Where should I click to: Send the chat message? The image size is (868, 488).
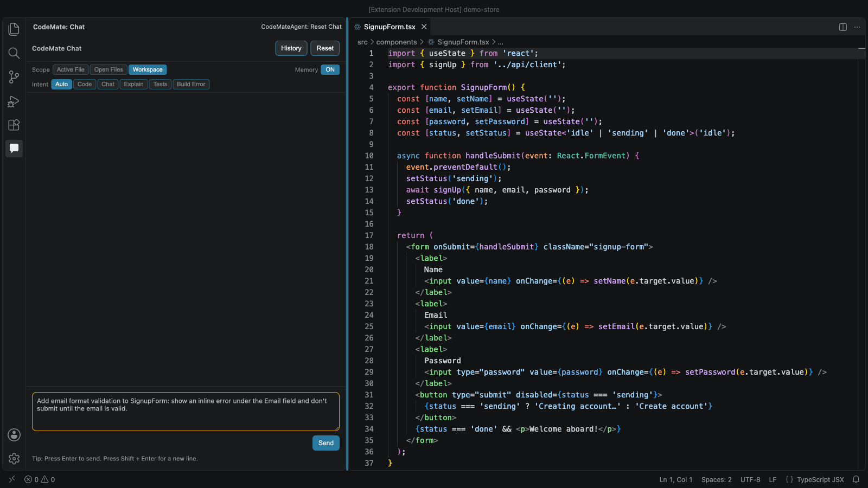(326, 443)
